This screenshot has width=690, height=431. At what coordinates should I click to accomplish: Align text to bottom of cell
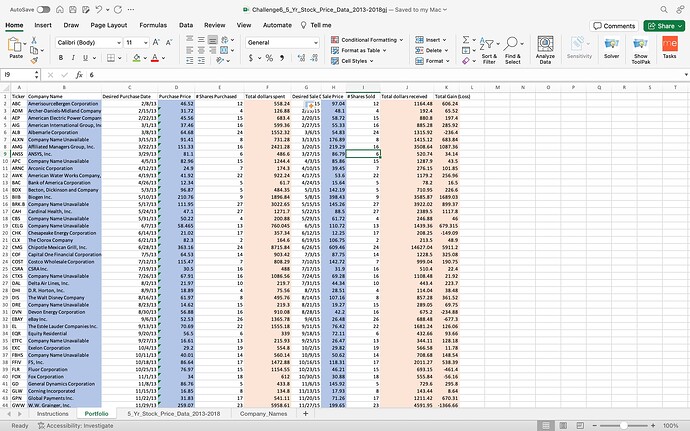click(x=213, y=40)
